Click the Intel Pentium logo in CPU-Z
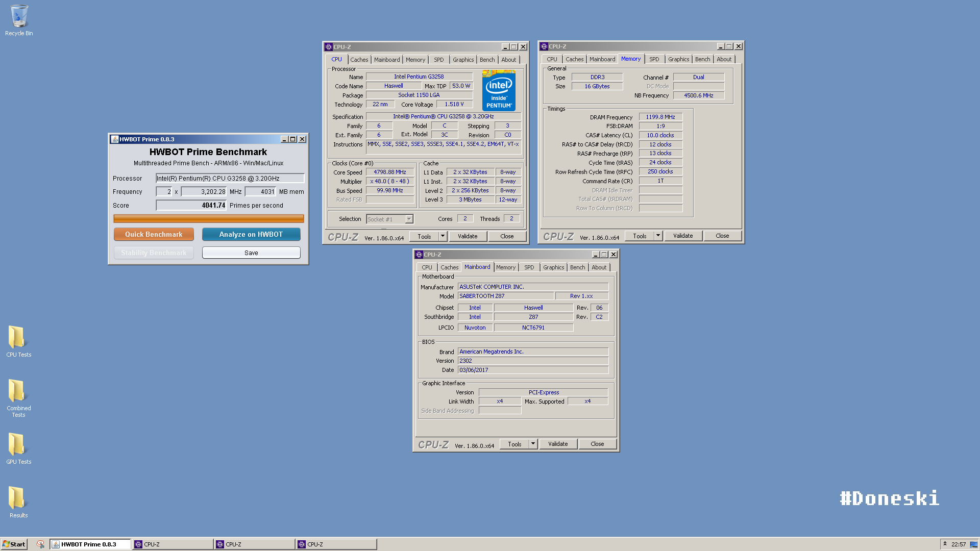The width and height of the screenshot is (980, 551). pos(499,91)
